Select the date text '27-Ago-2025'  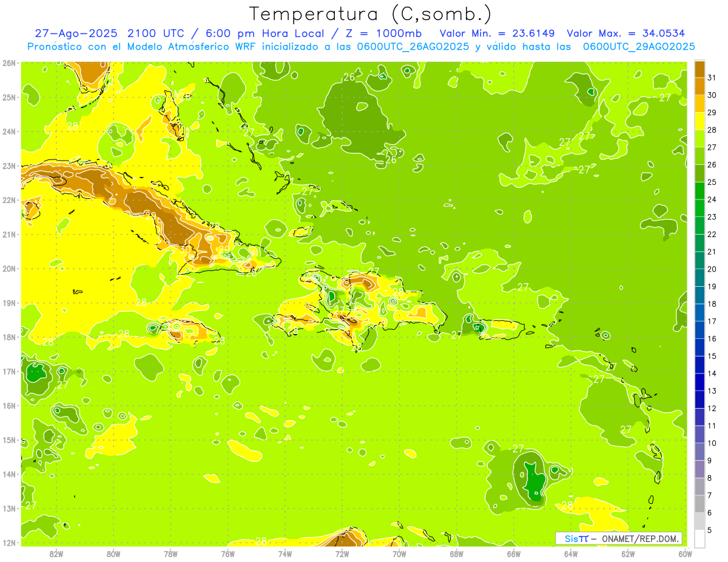pyautogui.click(x=76, y=33)
